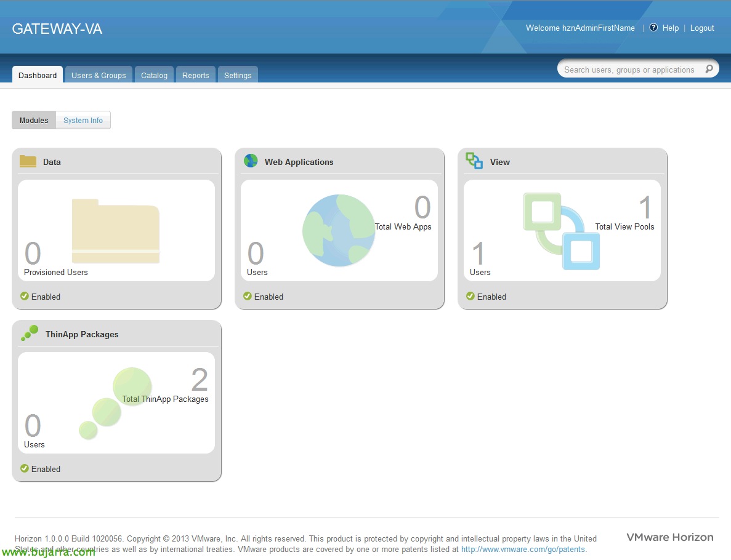This screenshot has height=560, width=731.
Task: Click the Provisioned Users label
Action: point(55,272)
